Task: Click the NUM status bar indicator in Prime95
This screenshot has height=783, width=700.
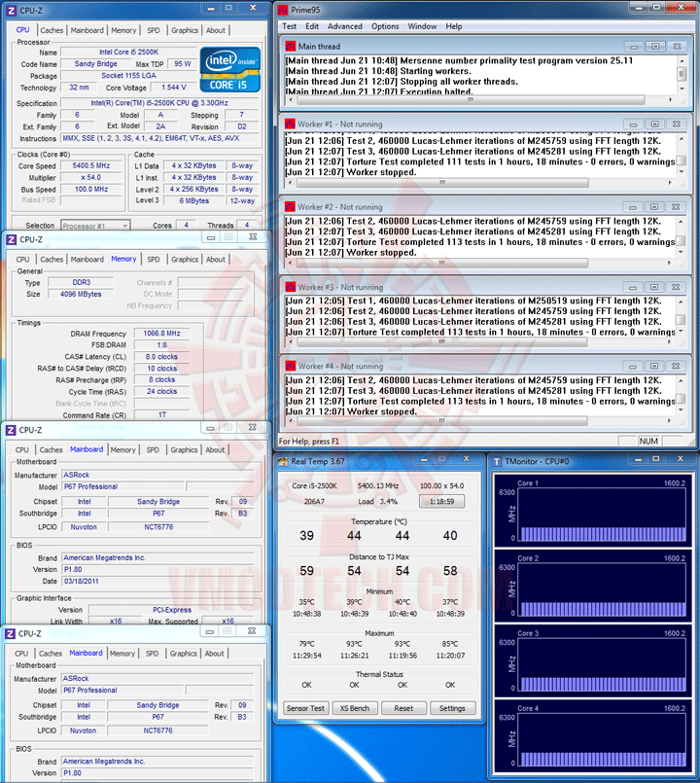Action: (648, 441)
